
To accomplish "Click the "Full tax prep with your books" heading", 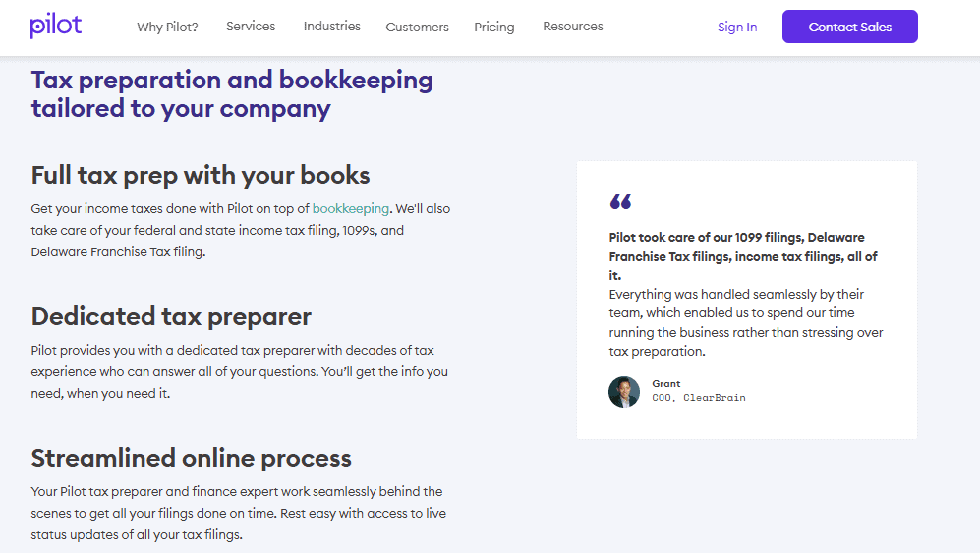I will pyautogui.click(x=201, y=176).
